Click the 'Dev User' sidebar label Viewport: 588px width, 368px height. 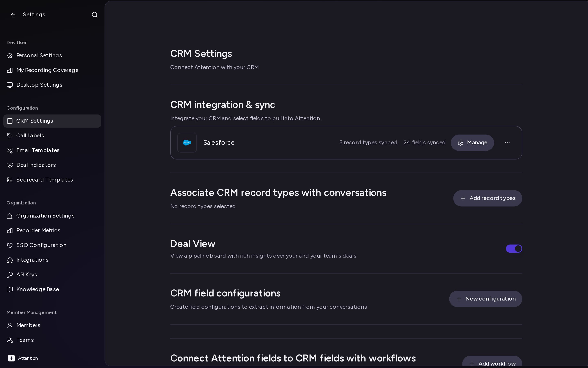tap(17, 43)
